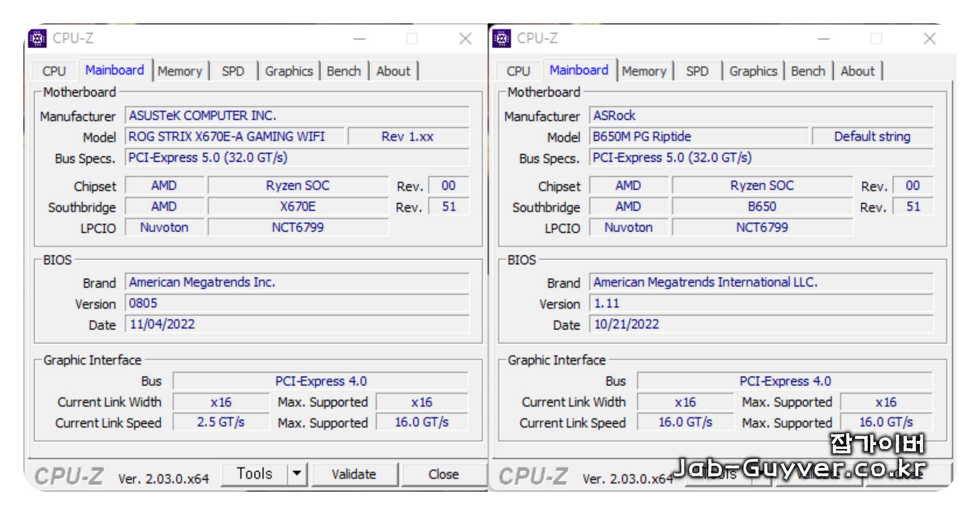Click the CPU-Z logo at bottom of right window

coord(534,475)
